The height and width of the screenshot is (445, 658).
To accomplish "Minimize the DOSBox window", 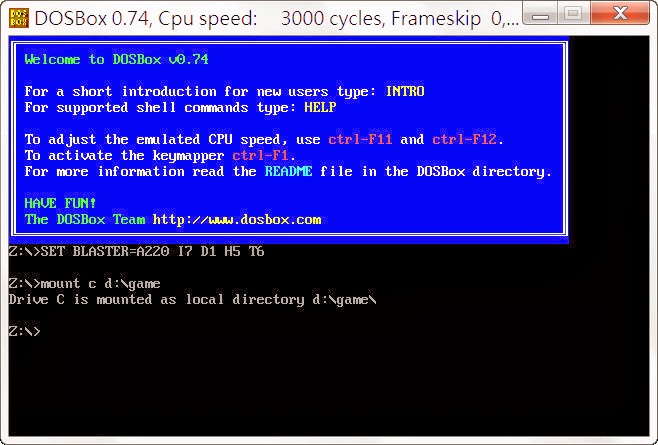I will point(541,14).
